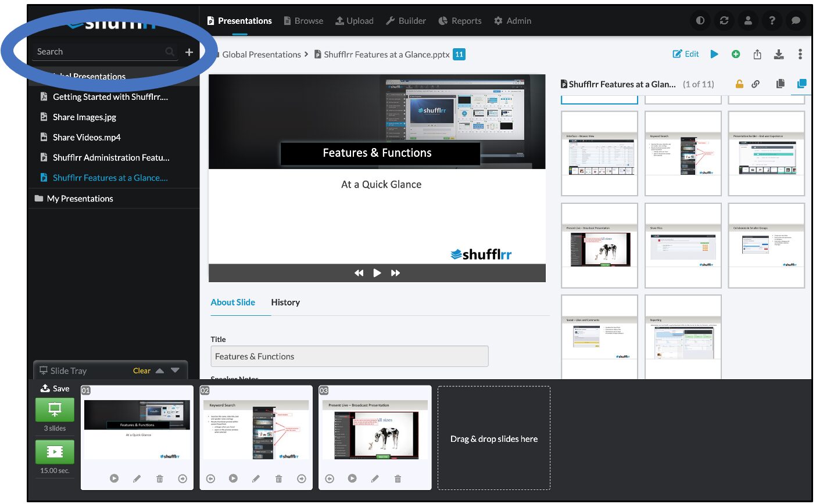This screenshot has width=816, height=504.
Task: Move slide 02 left with arrow icon
Action: click(x=210, y=478)
